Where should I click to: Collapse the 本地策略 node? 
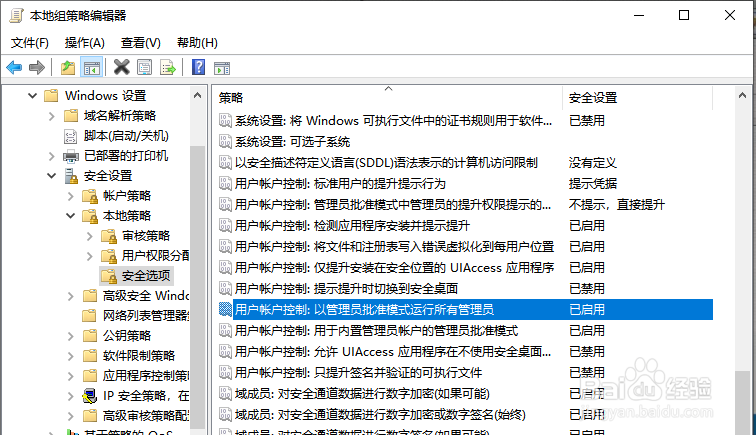pyautogui.click(x=70, y=216)
